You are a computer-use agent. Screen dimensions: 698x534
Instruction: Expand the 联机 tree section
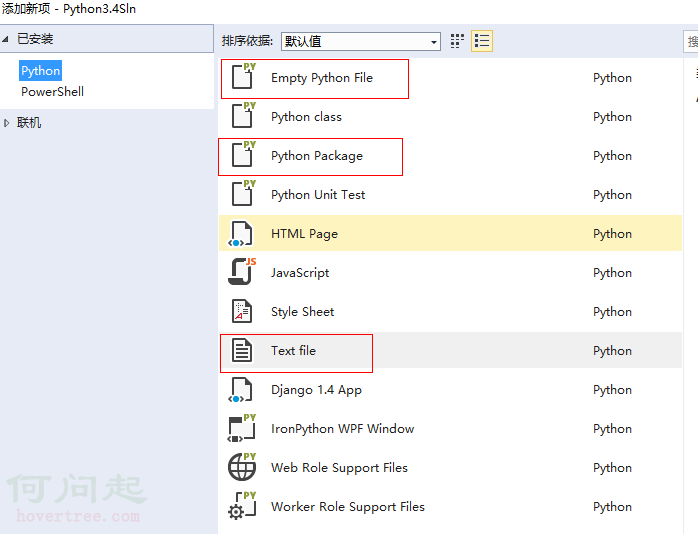pos(6,123)
